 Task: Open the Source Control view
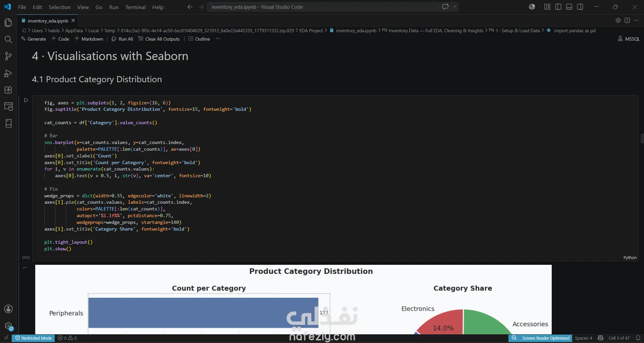coord(8,56)
